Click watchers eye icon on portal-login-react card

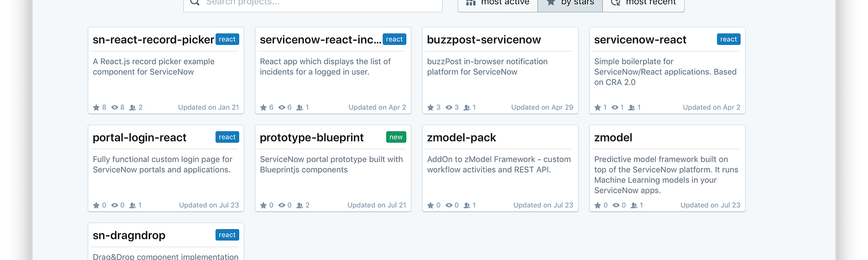coord(114,205)
